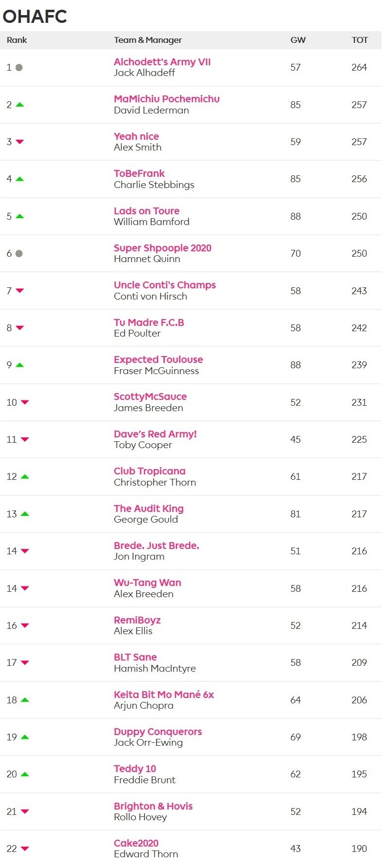Open Alchodett's Army VII team page
This screenshot has height=868, width=382.
pos(162,62)
